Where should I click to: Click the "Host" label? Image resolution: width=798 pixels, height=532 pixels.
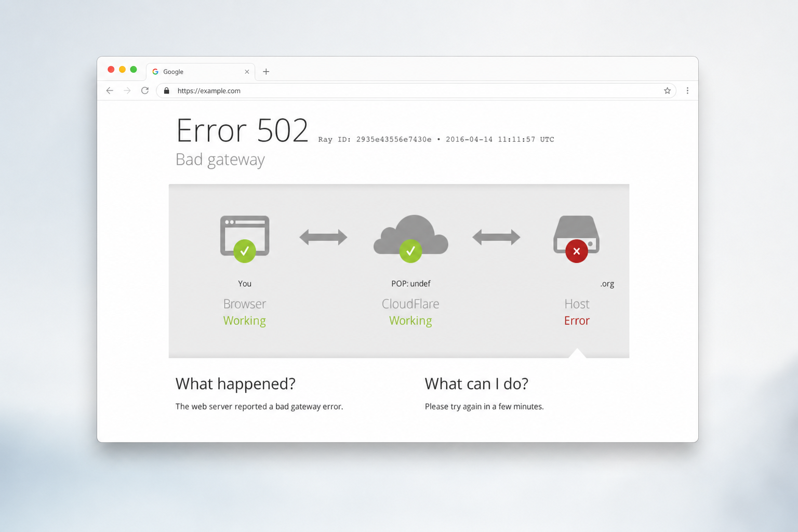click(577, 304)
